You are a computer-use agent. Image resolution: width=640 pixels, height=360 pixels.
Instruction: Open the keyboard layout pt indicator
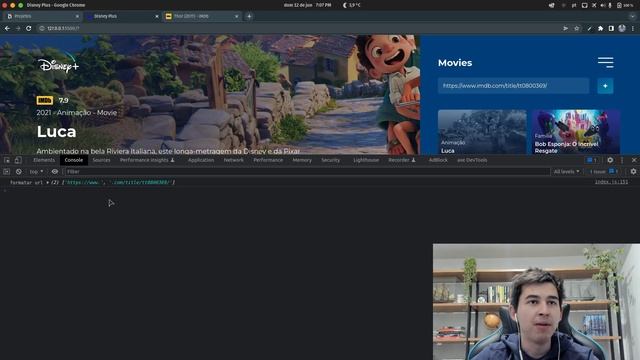click(573, 5)
